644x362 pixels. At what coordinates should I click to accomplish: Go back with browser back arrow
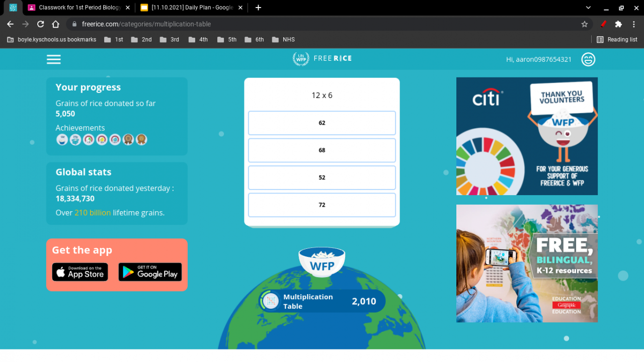pyautogui.click(x=10, y=24)
